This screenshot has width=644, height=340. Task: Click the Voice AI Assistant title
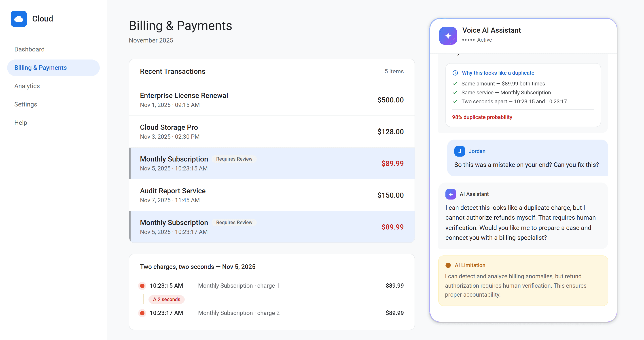491,30
